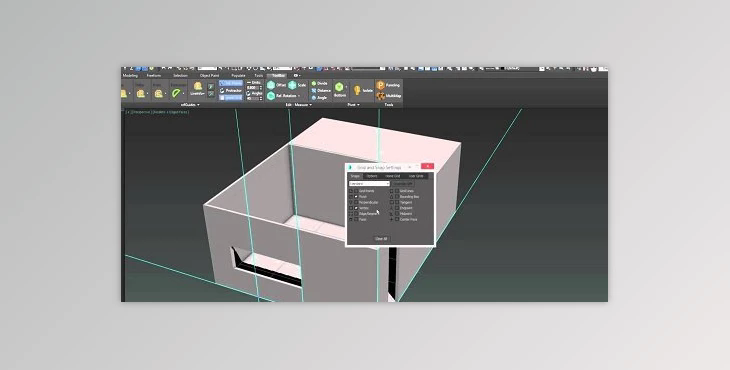
Task: Activate the Rel. Rotation tool
Action: [x=282, y=95]
